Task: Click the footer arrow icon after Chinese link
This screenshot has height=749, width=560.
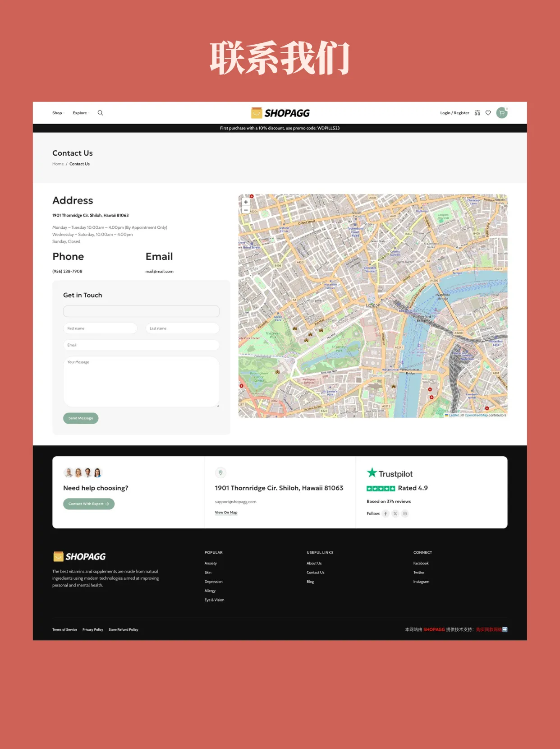Action: tap(505, 629)
